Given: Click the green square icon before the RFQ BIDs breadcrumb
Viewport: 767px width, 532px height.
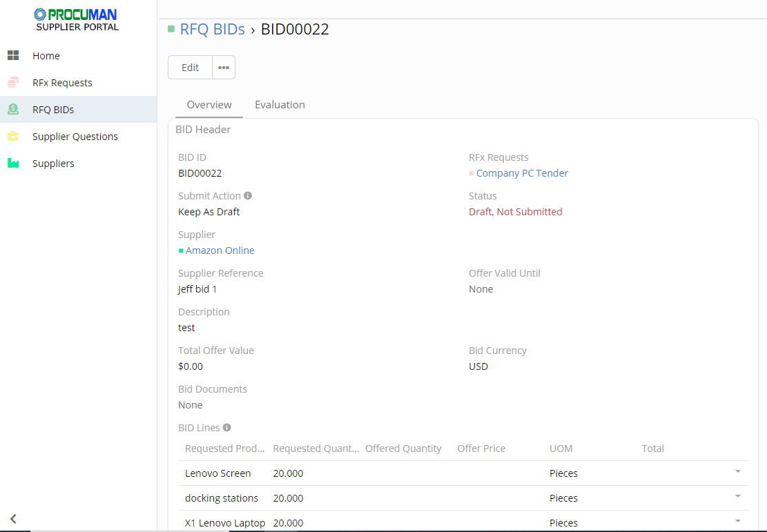Looking at the screenshot, I should point(171,29).
